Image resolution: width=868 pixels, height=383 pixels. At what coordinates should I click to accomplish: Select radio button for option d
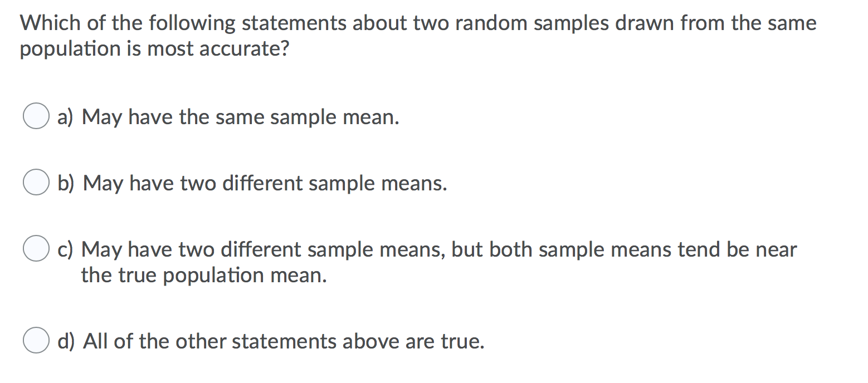[35, 341]
